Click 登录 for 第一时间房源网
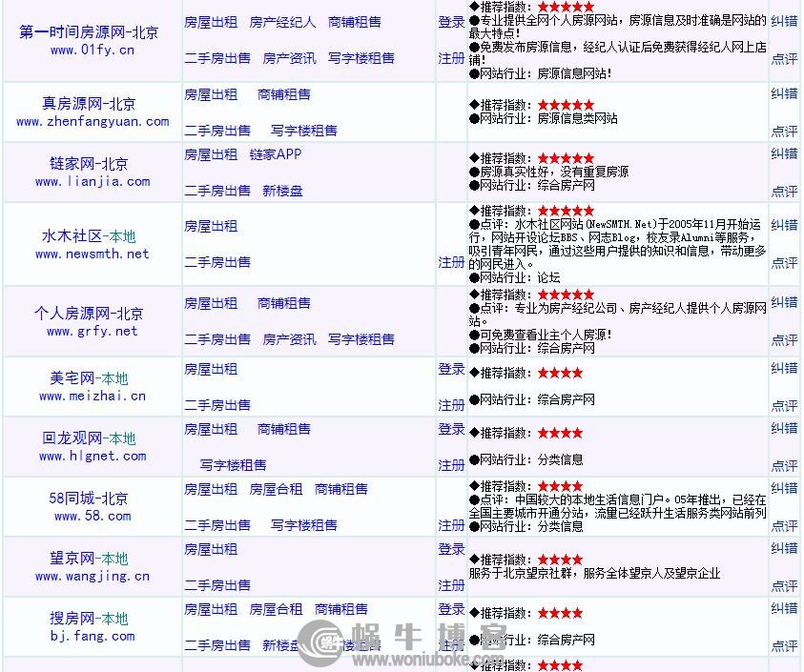 pos(451,23)
